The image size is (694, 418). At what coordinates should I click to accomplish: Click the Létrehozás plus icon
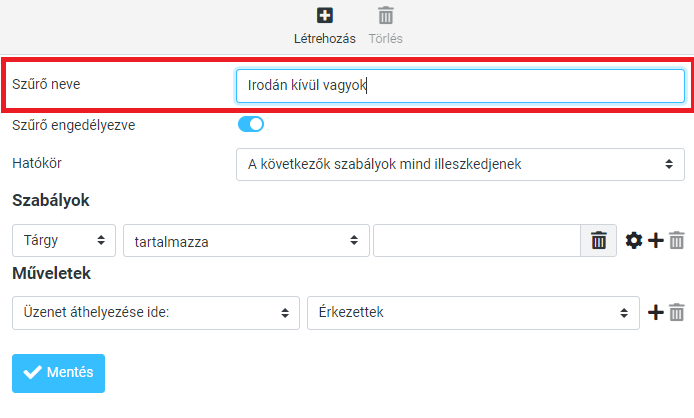click(324, 16)
